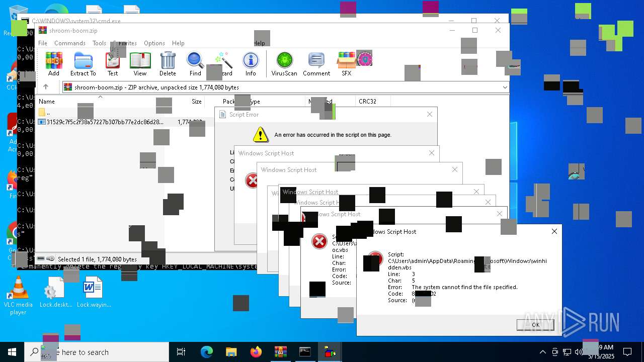Expand the archive path dropdown arrow
This screenshot has height=362, width=644.
pyautogui.click(x=505, y=87)
